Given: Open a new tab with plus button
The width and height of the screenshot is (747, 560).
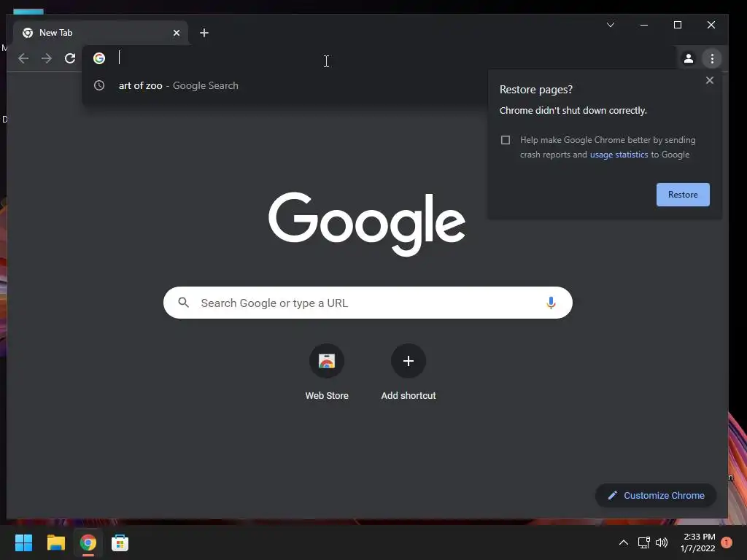Looking at the screenshot, I should 204,33.
